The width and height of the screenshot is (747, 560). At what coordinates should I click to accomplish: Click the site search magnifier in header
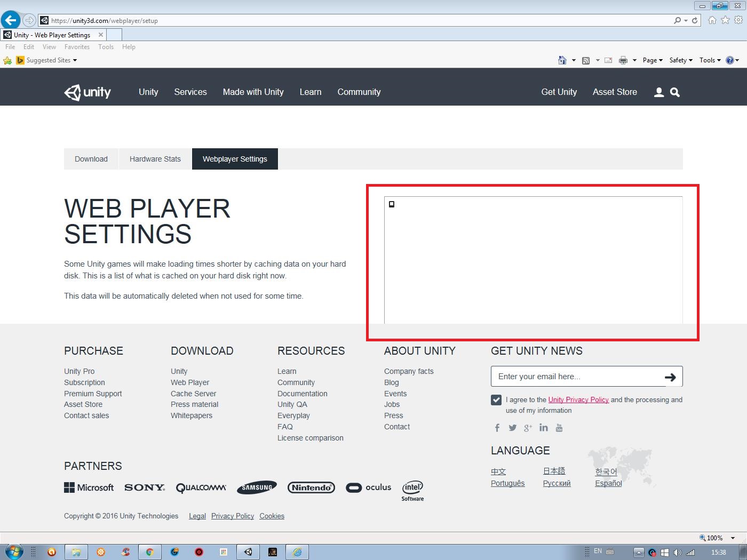(x=675, y=92)
